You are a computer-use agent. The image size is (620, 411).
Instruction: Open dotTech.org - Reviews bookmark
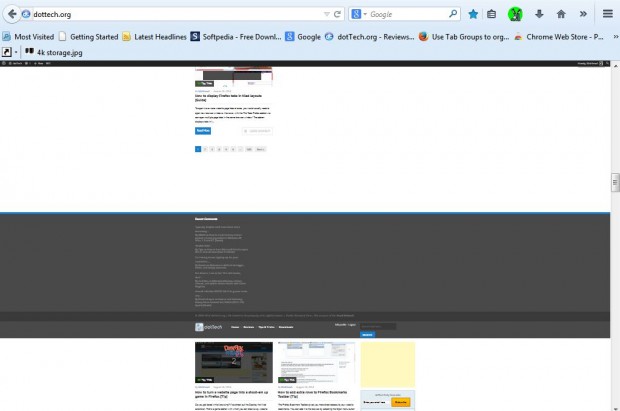click(370, 37)
